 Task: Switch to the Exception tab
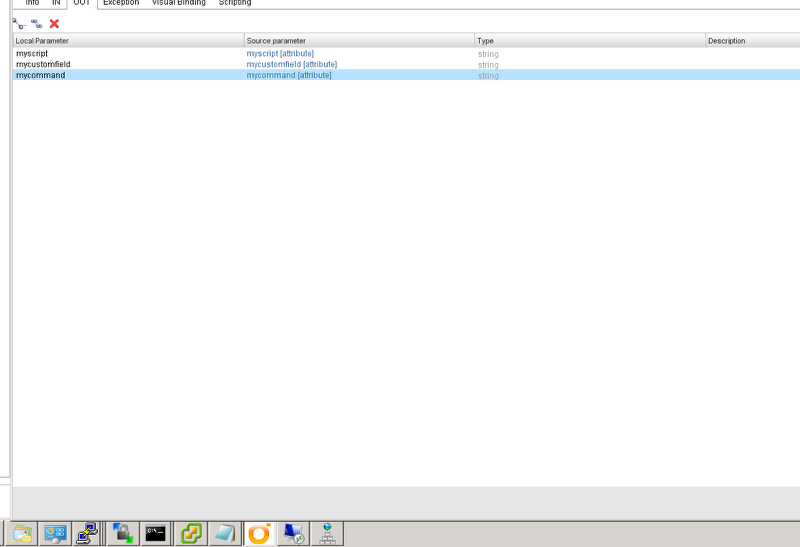point(121,3)
